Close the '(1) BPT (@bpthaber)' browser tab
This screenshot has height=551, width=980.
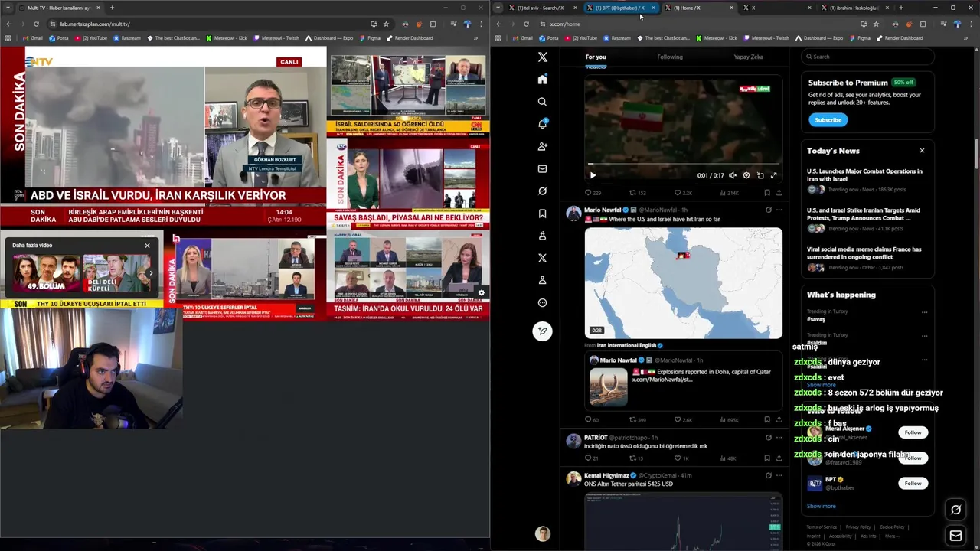(x=653, y=8)
